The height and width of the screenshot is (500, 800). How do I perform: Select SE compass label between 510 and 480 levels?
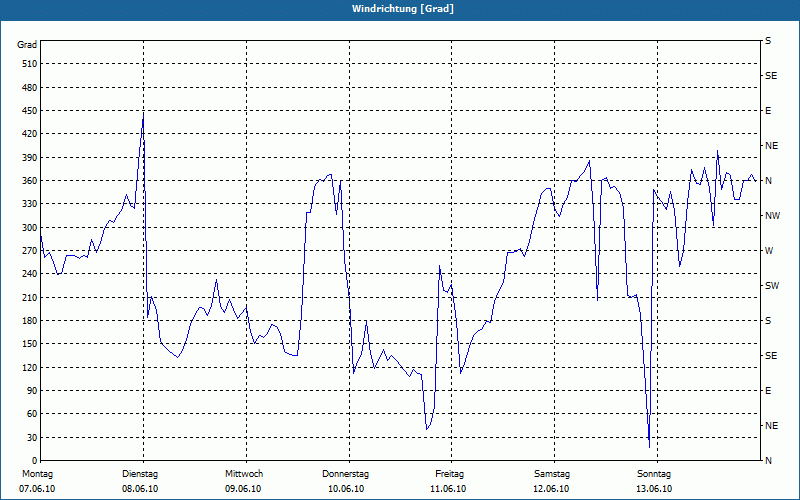pos(771,76)
